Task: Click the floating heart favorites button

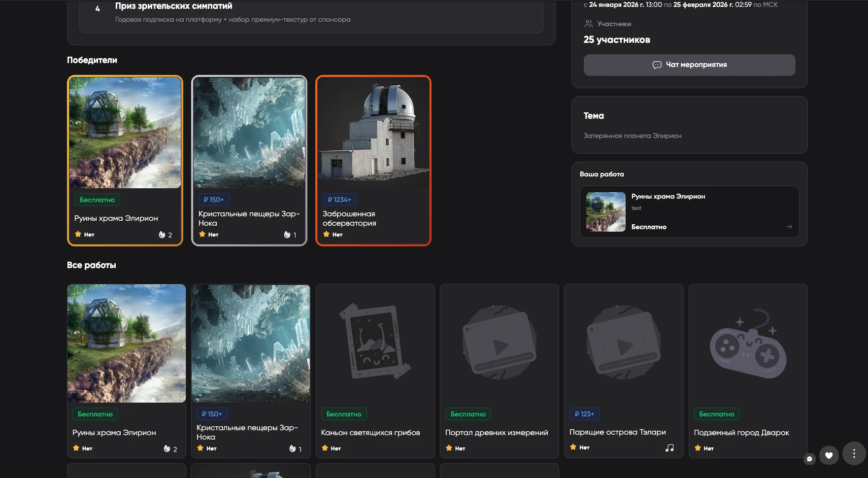Action: point(829,455)
